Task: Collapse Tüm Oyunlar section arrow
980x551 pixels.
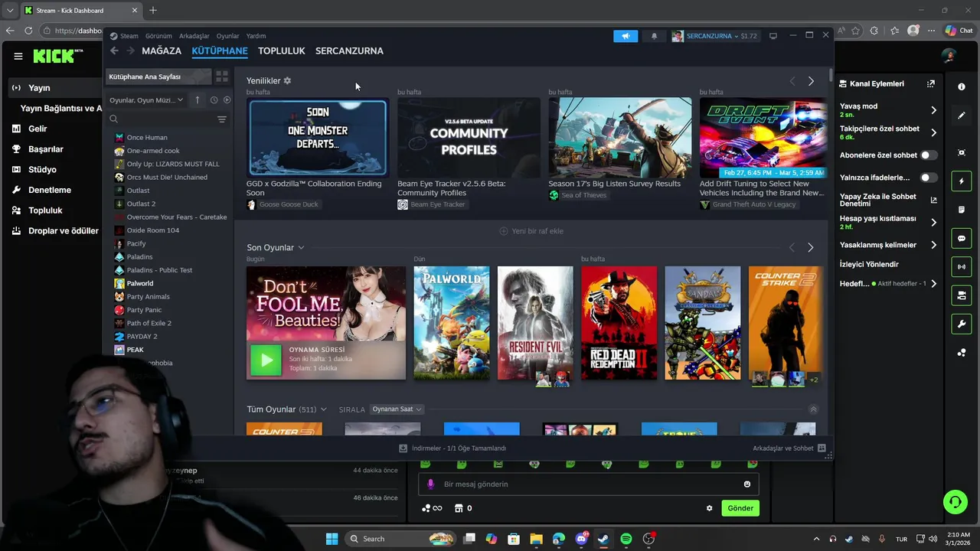Action: coord(813,409)
